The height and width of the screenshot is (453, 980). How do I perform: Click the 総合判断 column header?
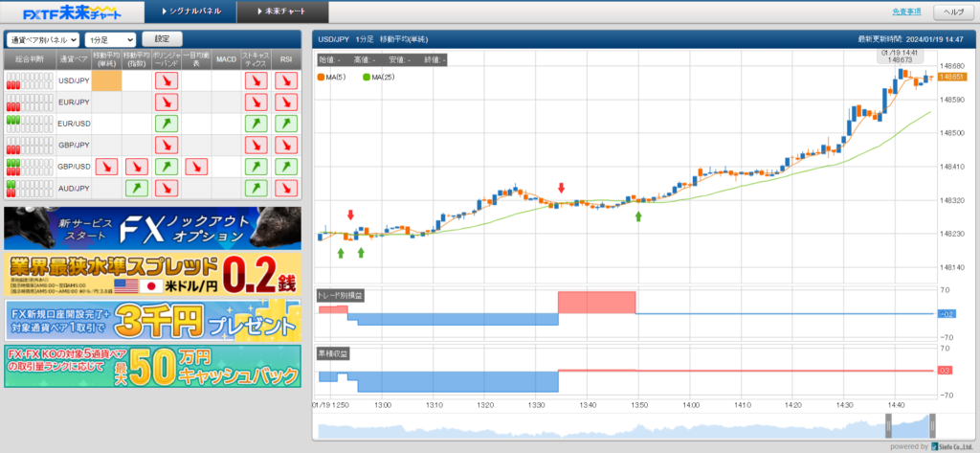pyautogui.click(x=30, y=58)
